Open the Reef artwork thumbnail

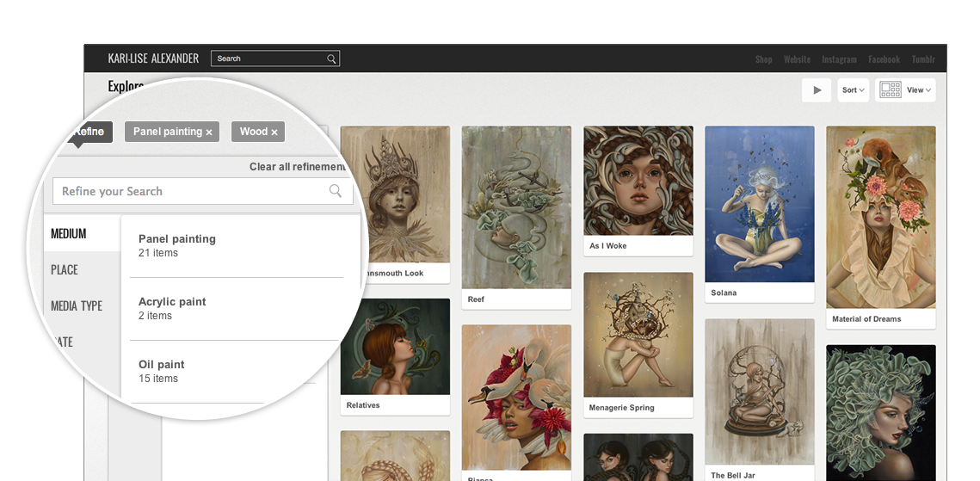[516, 207]
